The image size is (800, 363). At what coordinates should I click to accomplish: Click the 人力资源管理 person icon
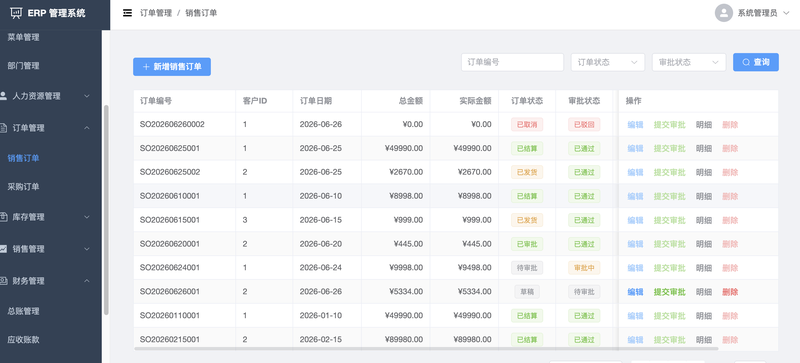4,95
